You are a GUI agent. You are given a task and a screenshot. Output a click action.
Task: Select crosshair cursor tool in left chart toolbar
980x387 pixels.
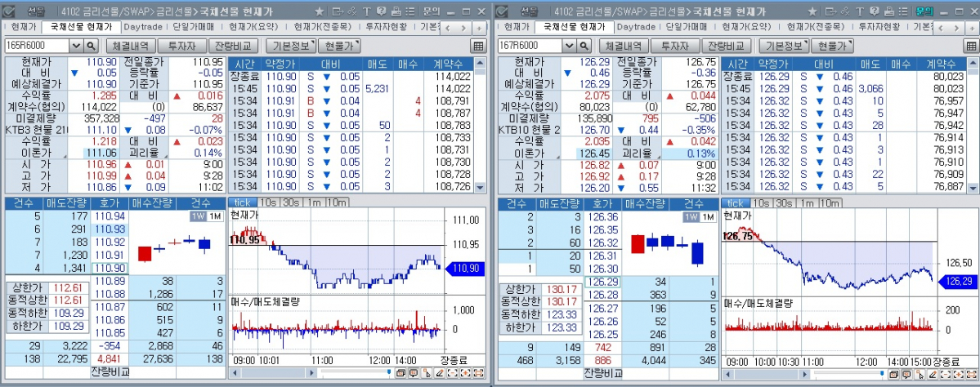pyautogui.click(x=427, y=373)
